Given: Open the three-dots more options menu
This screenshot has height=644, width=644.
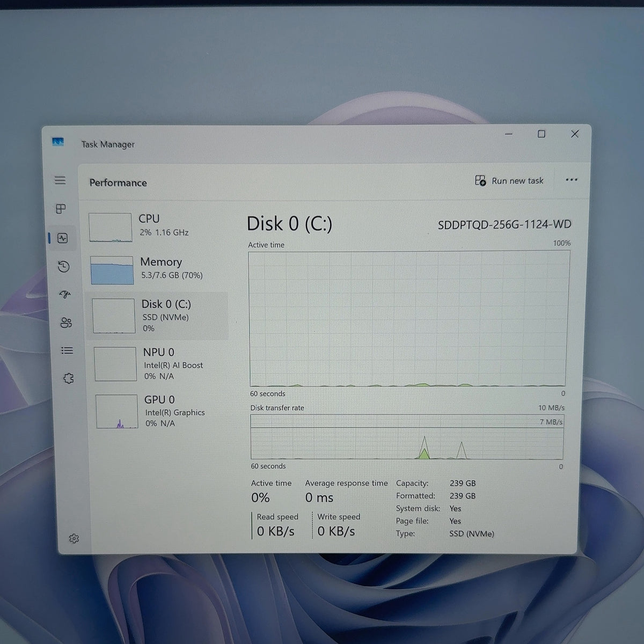Looking at the screenshot, I should point(572,180).
